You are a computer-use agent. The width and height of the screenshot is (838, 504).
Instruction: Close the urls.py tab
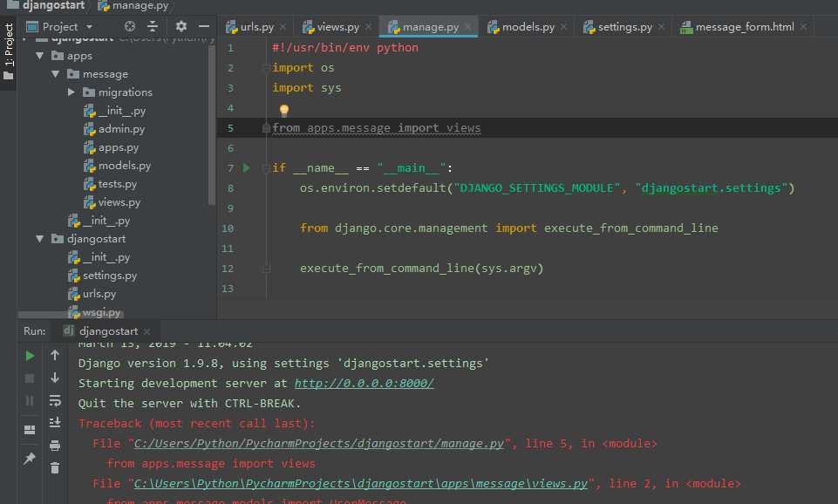click(x=283, y=27)
